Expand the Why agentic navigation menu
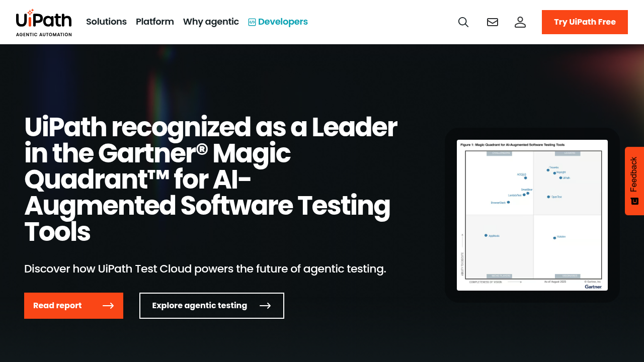Image resolution: width=644 pixels, height=362 pixels. point(211,22)
